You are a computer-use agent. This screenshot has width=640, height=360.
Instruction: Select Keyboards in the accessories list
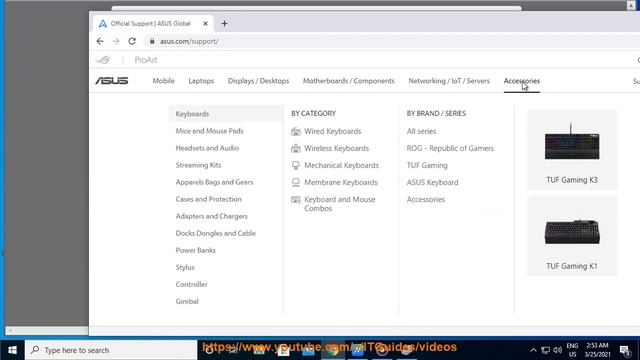click(x=225, y=114)
